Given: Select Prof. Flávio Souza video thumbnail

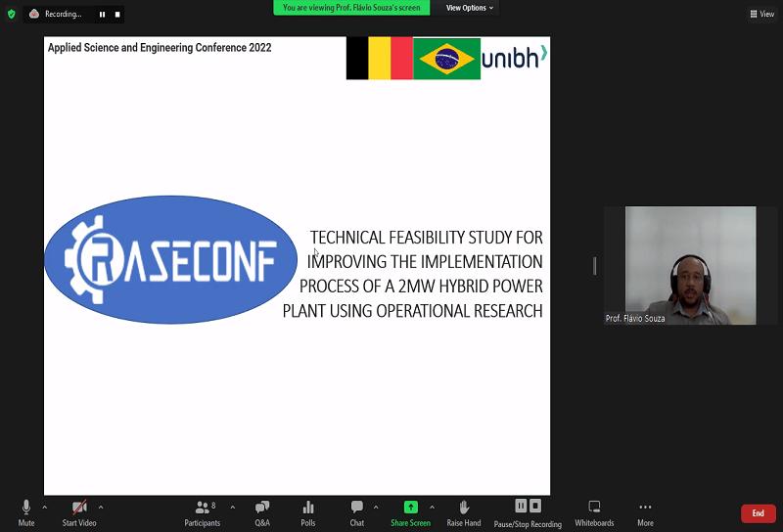Looking at the screenshot, I should click(x=691, y=265).
